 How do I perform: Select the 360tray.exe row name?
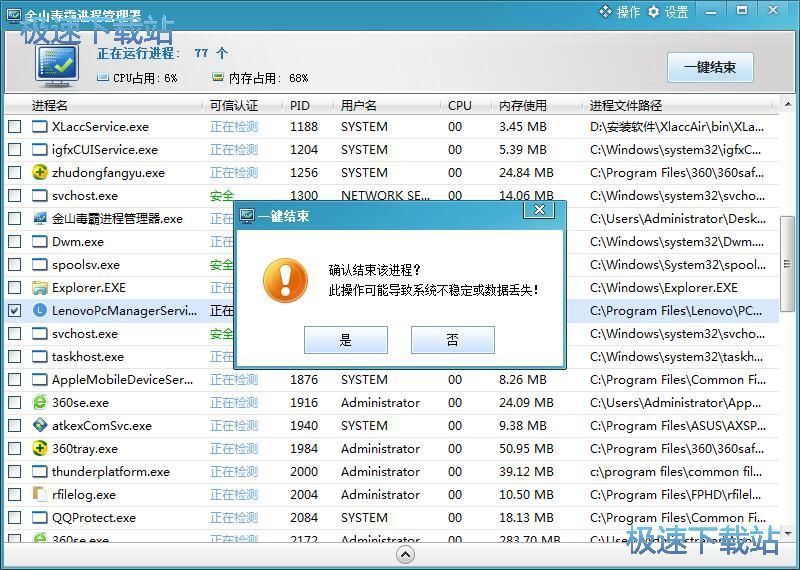85,449
